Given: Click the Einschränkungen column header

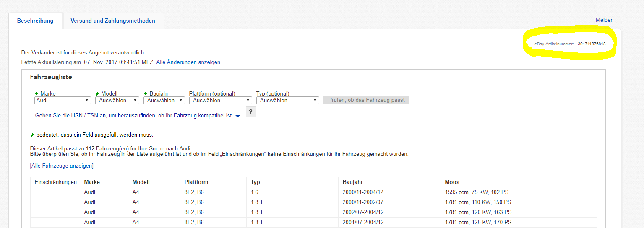Looking at the screenshot, I should pyautogui.click(x=56, y=182).
